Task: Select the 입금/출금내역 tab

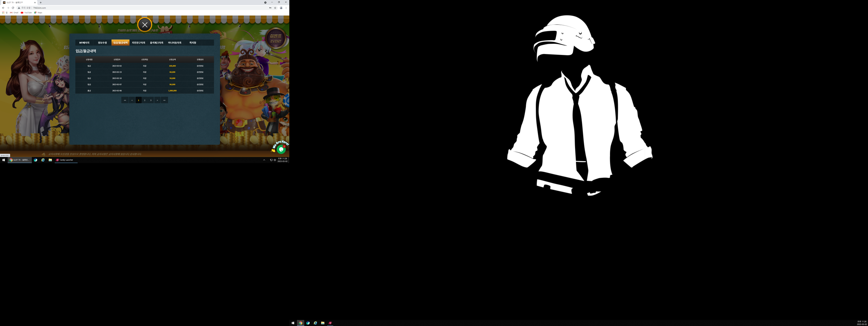Action: (120, 43)
